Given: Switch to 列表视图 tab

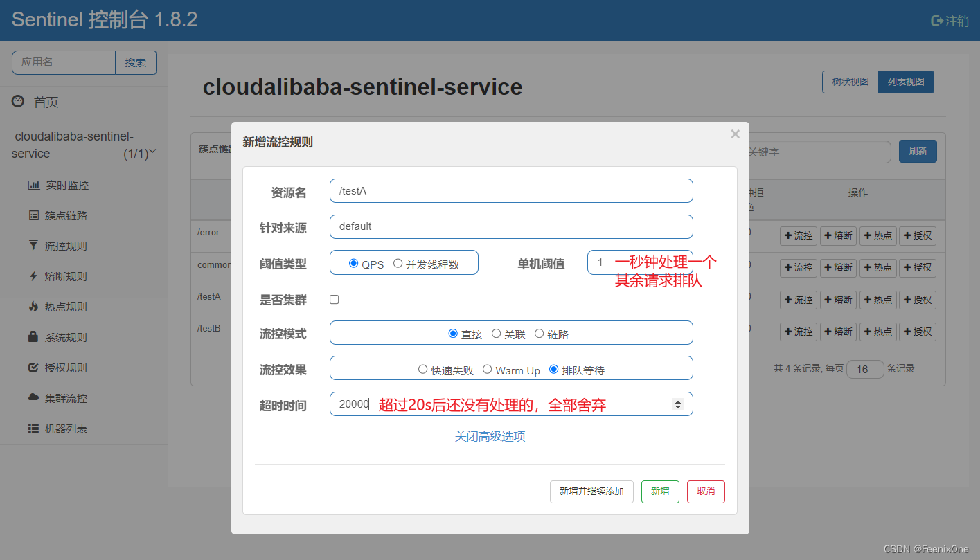Looking at the screenshot, I should pyautogui.click(x=906, y=82).
